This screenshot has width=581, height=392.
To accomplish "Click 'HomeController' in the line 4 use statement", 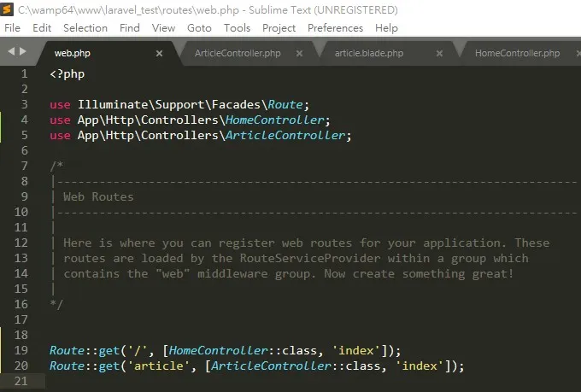I will pos(274,120).
